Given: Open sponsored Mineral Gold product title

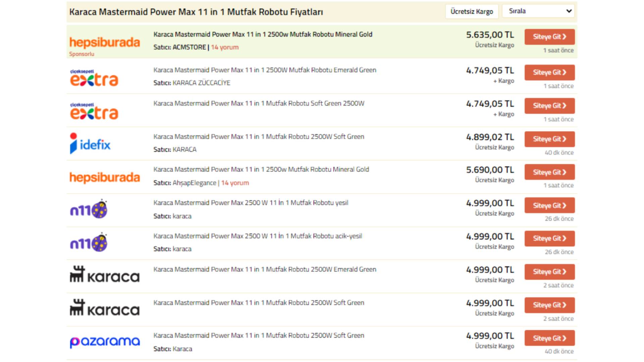Looking at the screenshot, I should tap(263, 34).
